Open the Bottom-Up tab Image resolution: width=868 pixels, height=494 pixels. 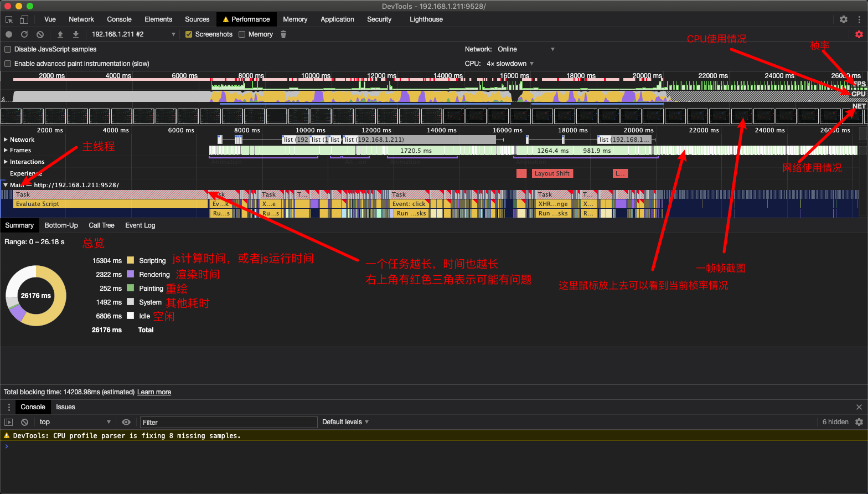(61, 225)
